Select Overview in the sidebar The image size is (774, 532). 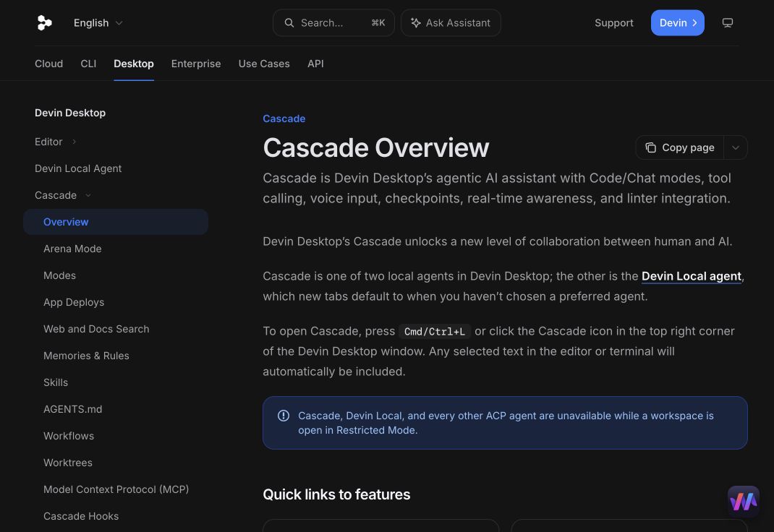point(116,222)
